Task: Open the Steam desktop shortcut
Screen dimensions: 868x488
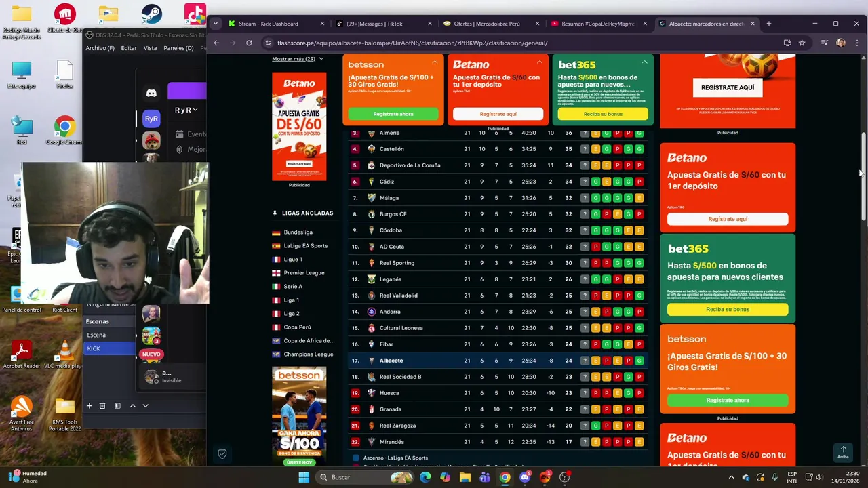Action: [151, 14]
